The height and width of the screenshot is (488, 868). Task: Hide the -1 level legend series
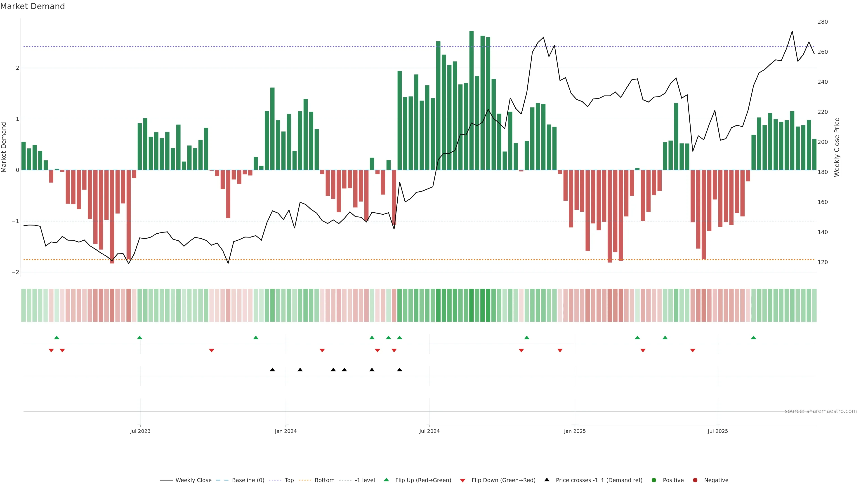point(365,480)
